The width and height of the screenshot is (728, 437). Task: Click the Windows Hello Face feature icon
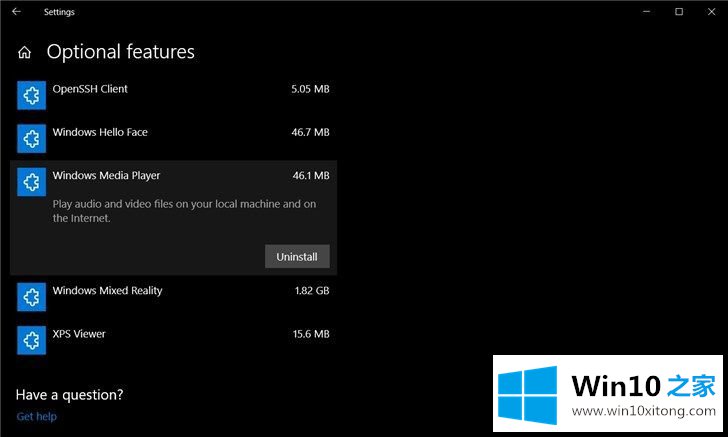coord(32,138)
